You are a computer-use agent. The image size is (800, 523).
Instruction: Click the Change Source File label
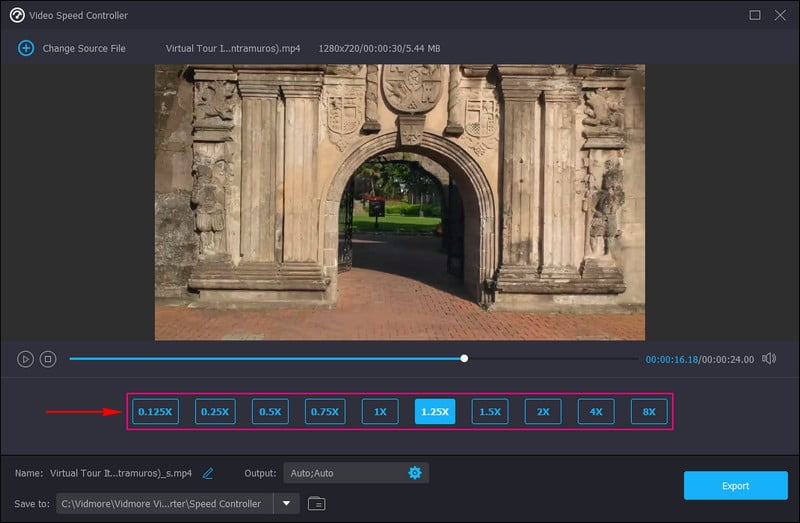point(84,48)
